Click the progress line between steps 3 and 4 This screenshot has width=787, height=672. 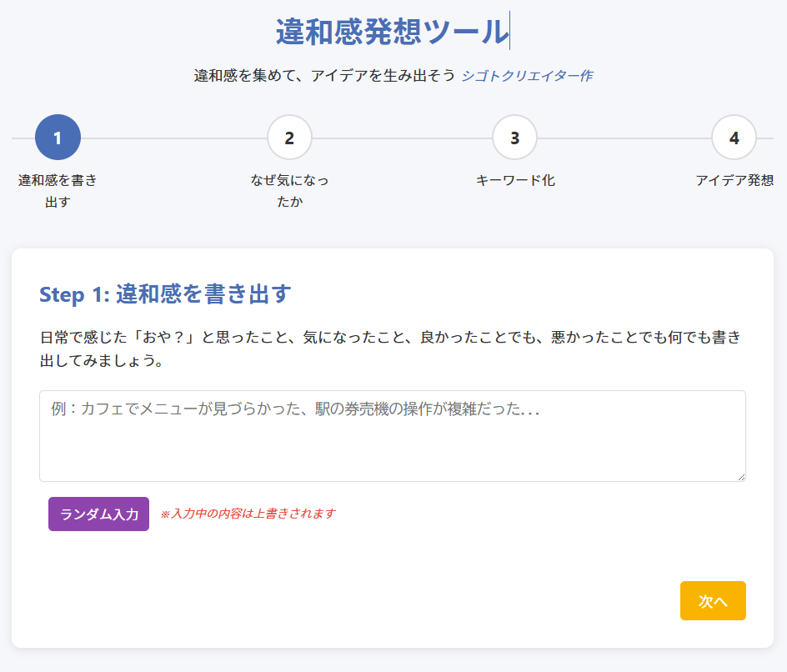(x=624, y=138)
